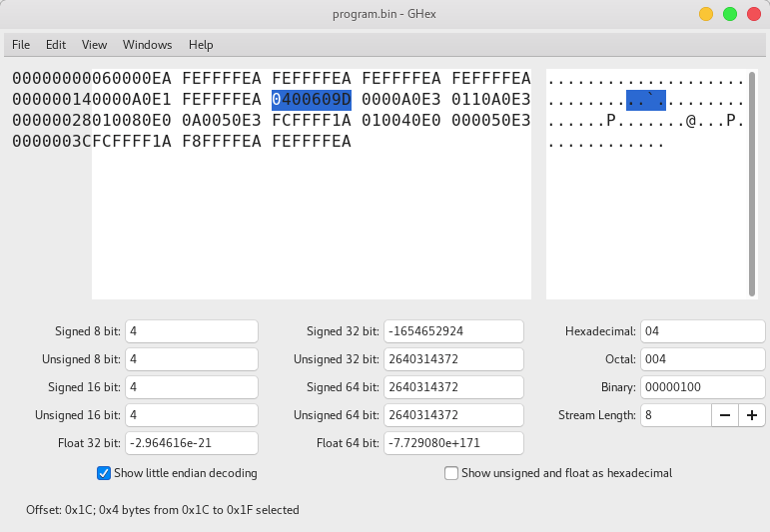Viewport: 770px width, 532px height.
Task: Select hex word 0110A0E3
Action: [x=491, y=100]
